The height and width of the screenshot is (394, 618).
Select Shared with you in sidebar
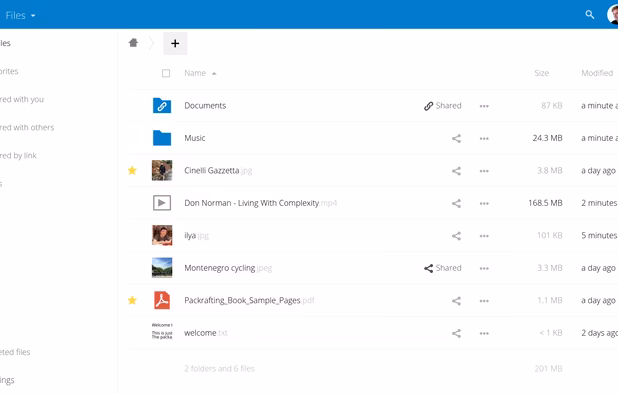(22, 99)
